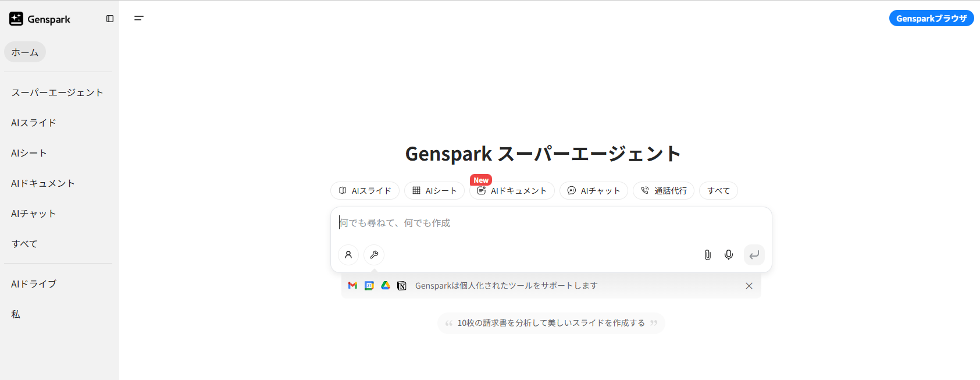
Task: Click the Google Calendar icon in banner
Action: coord(369,286)
